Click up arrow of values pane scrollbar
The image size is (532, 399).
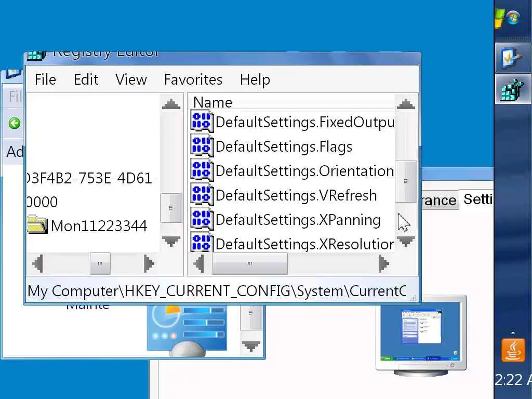[406, 104]
